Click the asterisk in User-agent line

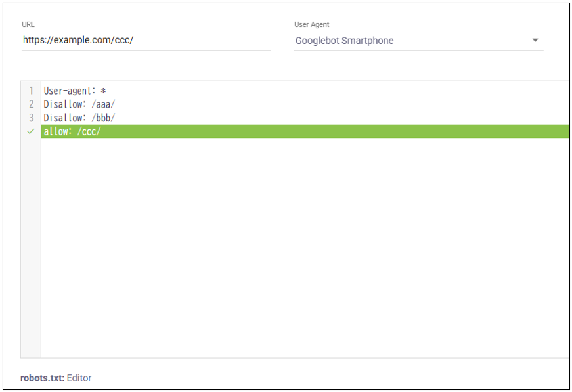(103, 91)
